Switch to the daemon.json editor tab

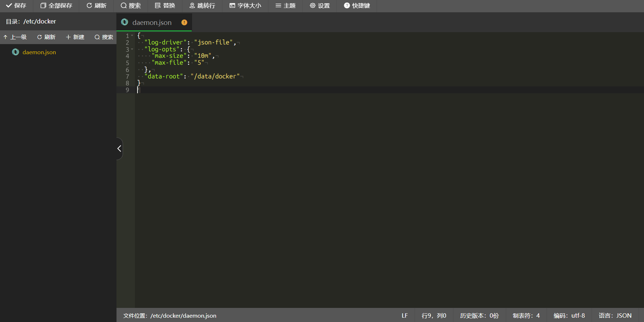pos(152,22)
